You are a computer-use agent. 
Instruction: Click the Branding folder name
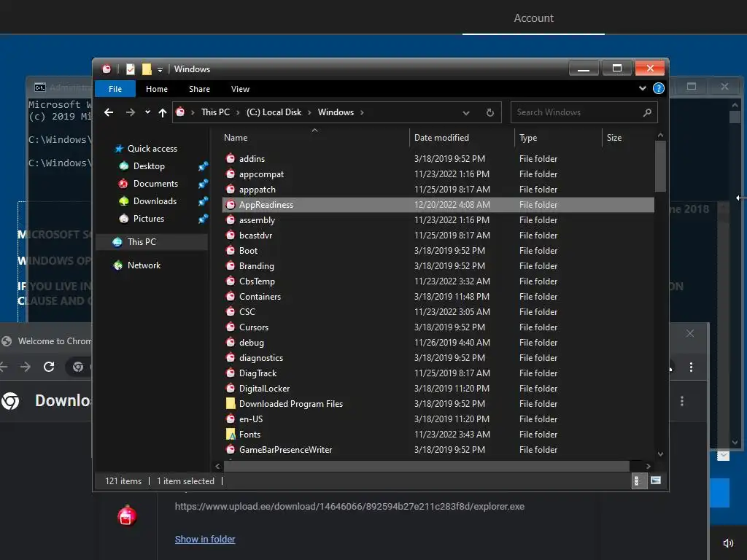[x=256, y=265]
